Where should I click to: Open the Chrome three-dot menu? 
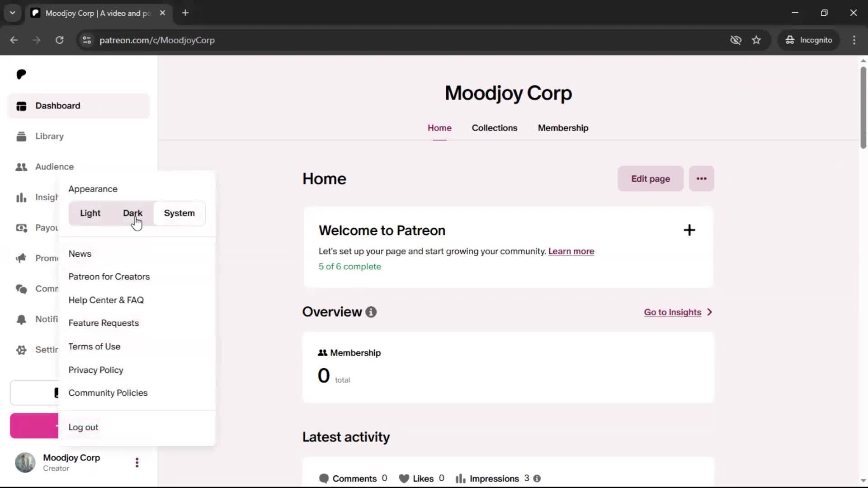(x=854, y=40)
